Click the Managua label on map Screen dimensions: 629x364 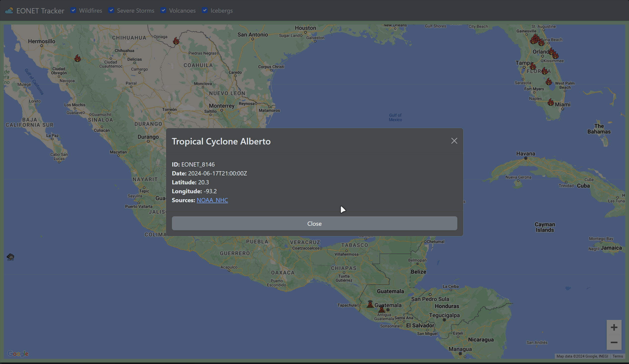coord(460,349)
